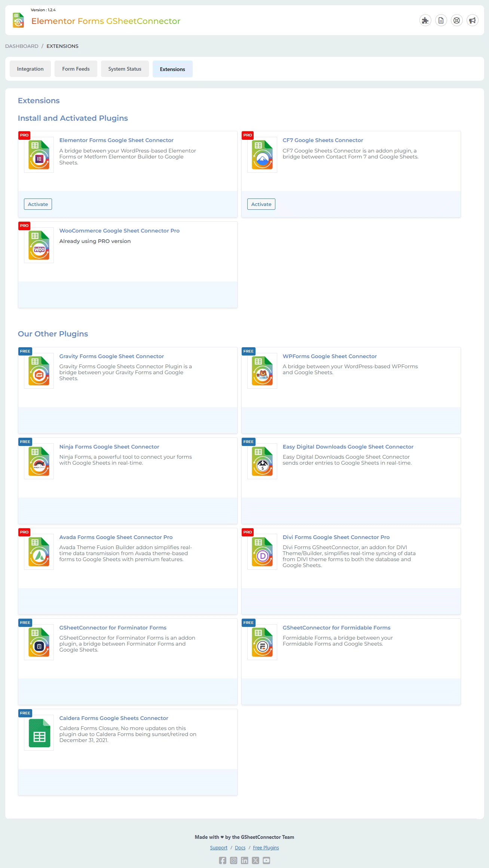
Task: Click the Docs footer link
Action: (x=240, y=847)
